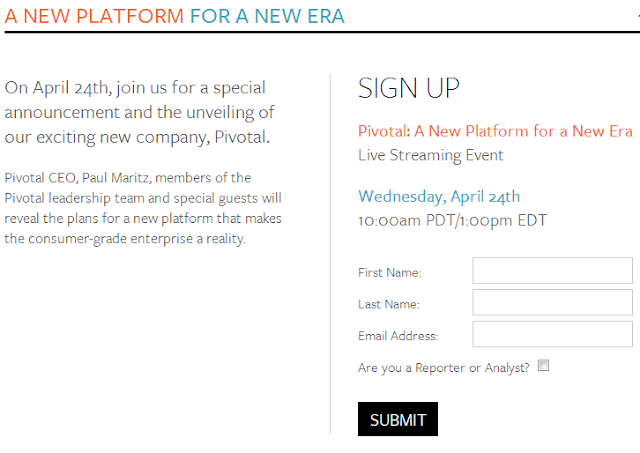
Task: Click the 'Email Address:' label
Action: (398, 336)
